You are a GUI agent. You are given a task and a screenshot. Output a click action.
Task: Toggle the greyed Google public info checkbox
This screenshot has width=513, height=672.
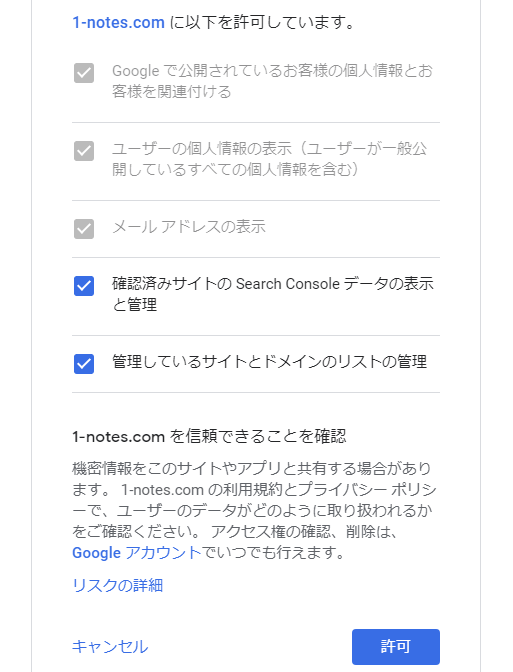point(84,73)
